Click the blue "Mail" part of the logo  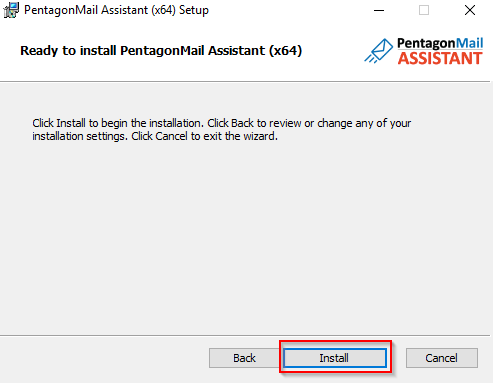(469, 43)
